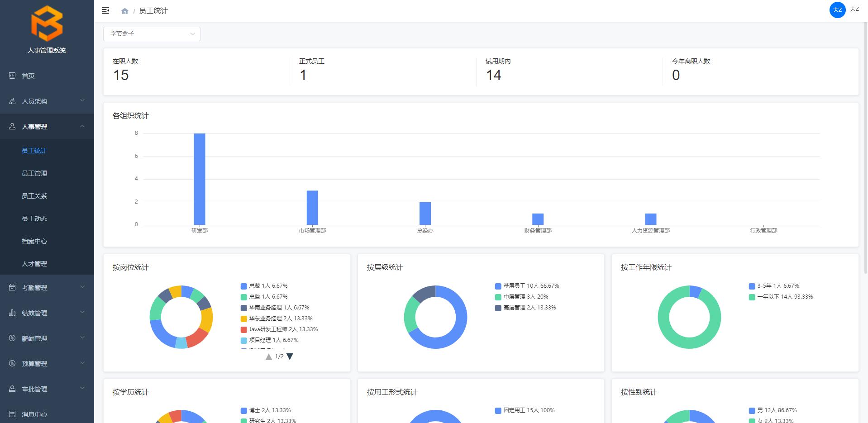Click the 首页 dashboard icon in sidebar
Viewport: 868px width, 423px height.
[x=12, y=76]
